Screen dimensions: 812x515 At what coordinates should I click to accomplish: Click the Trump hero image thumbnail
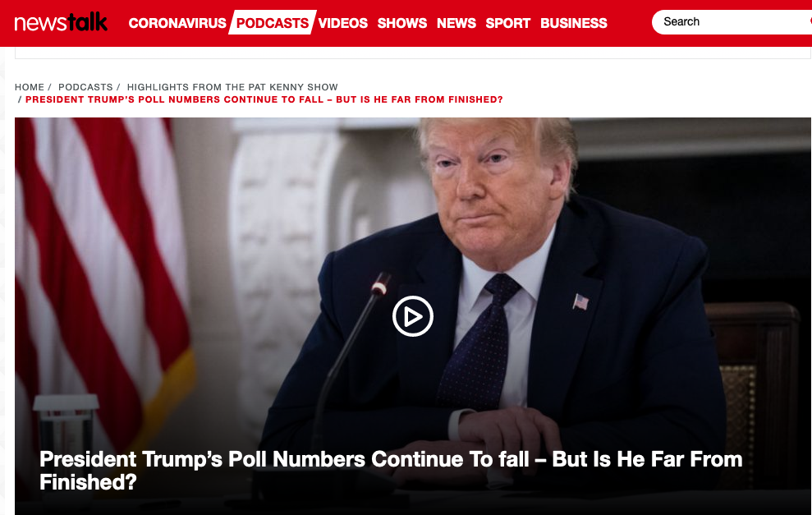click(413, 316)
